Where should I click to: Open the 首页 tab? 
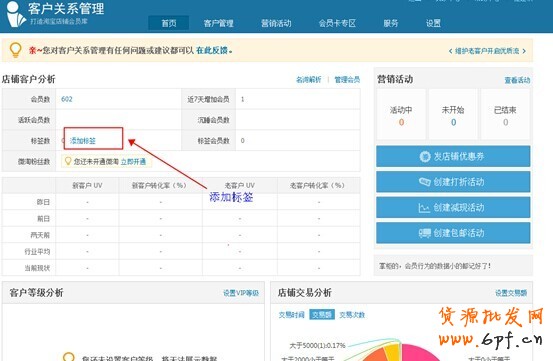pos(169,23)
